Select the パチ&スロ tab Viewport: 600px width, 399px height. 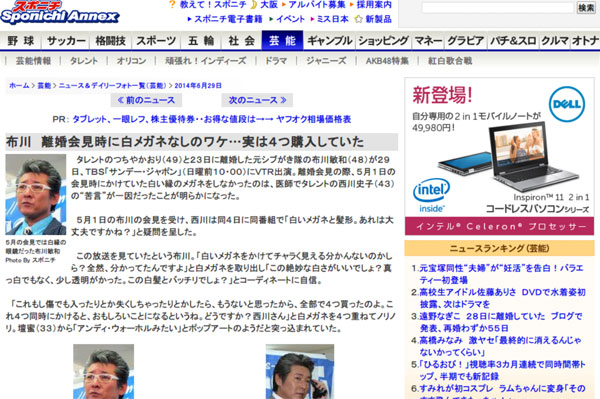pyautogui.click(x=513, y=41)
